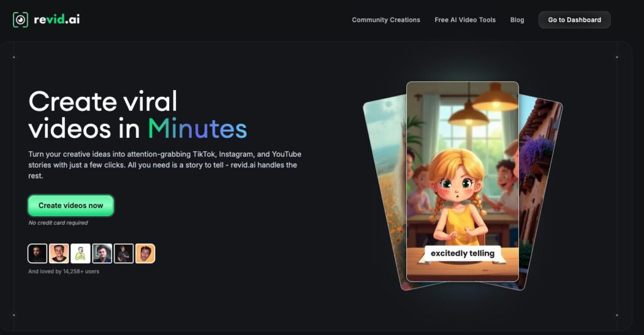
Task: Open Free AI Video Tools
Action: tap(465, 20)
